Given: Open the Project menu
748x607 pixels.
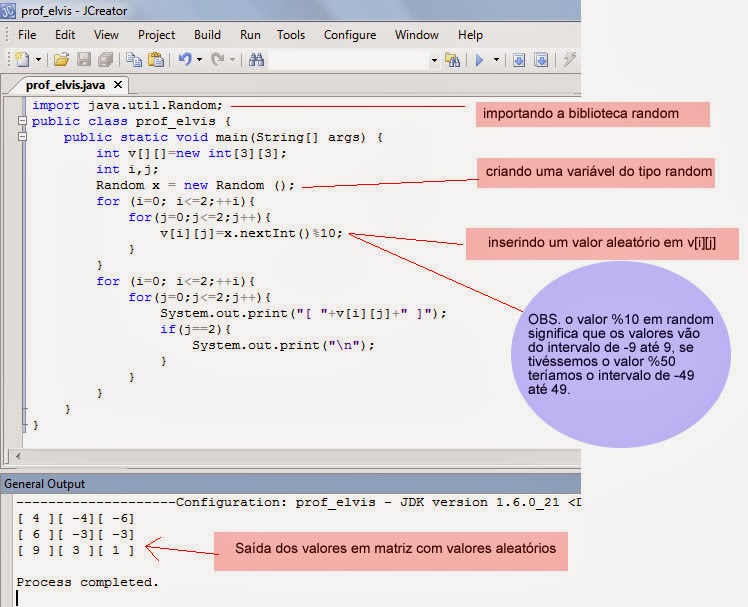Looking at the screenshot, I should 156,35.
